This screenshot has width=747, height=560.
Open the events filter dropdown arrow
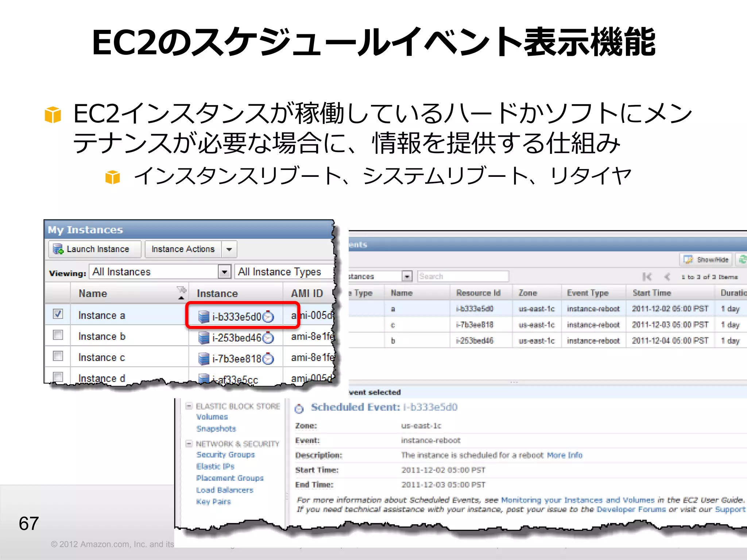point(407,276)
